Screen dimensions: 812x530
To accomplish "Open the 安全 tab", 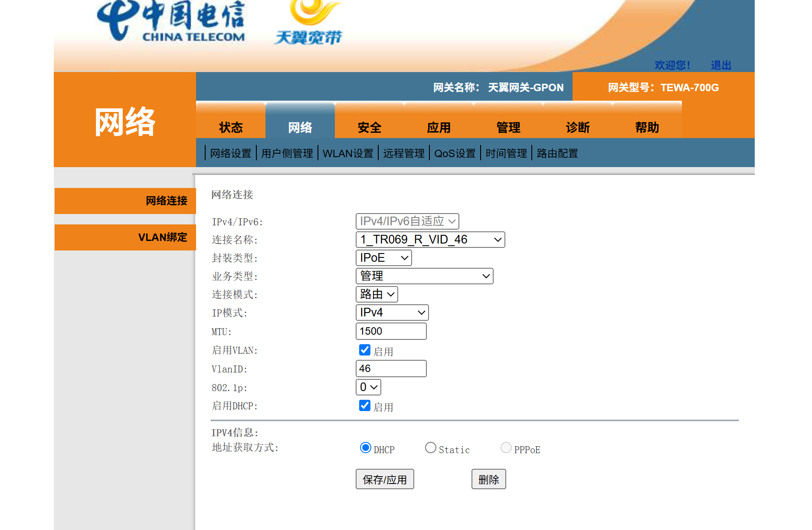I will coord(370,127).
